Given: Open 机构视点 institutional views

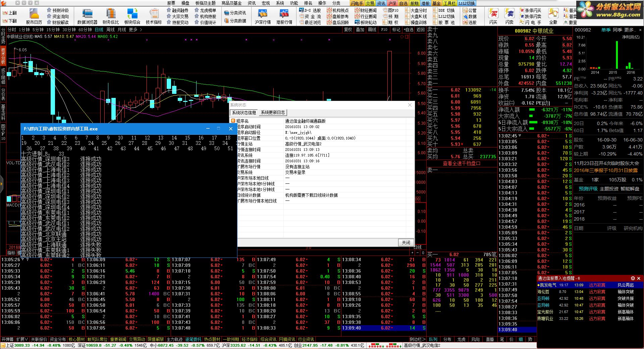Looking at the screenshot, I should (338, 10).
